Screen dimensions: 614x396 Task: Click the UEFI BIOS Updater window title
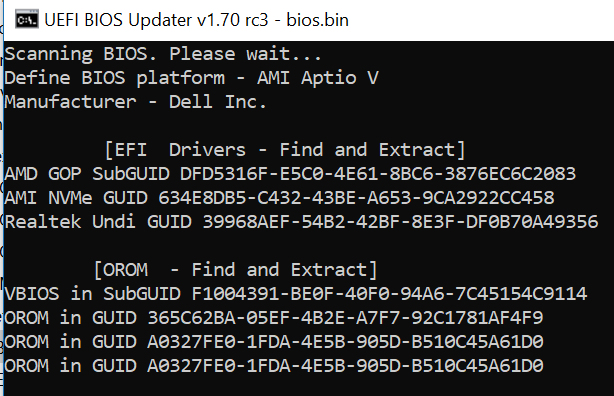pos(196,20)
